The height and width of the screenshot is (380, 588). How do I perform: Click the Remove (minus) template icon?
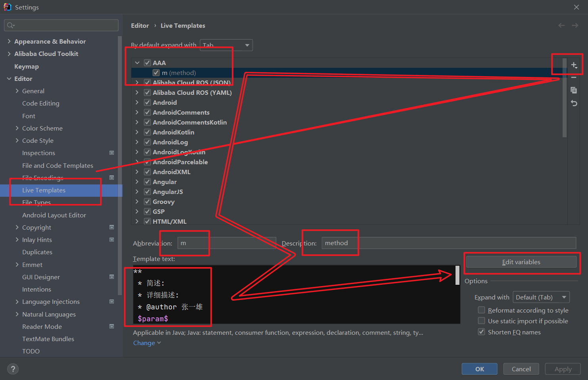tap(574, 78)
